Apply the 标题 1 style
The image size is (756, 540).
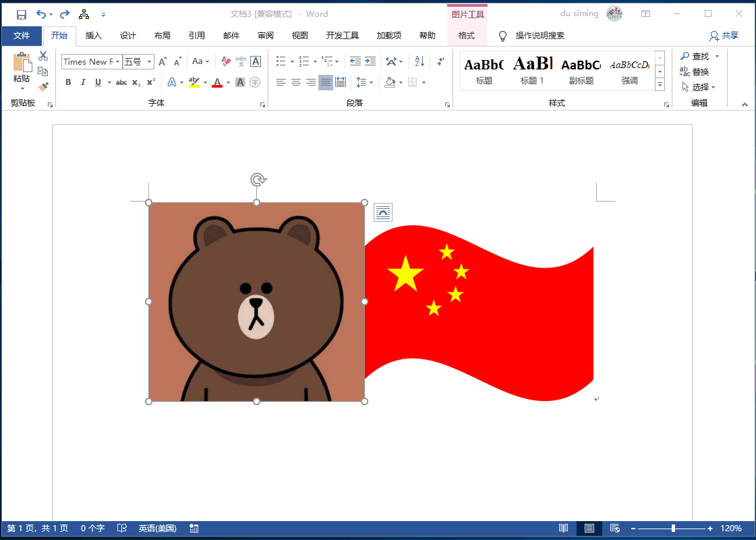pyautogui.click(x=532, y=70)
